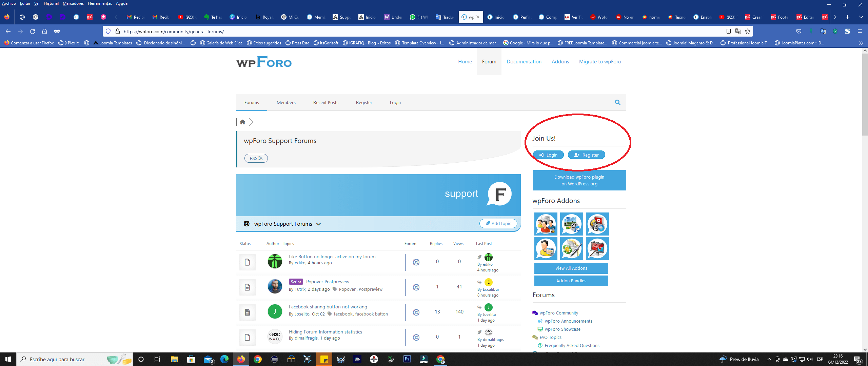Click the tracking protection shield icon

[x=108, y=31]
